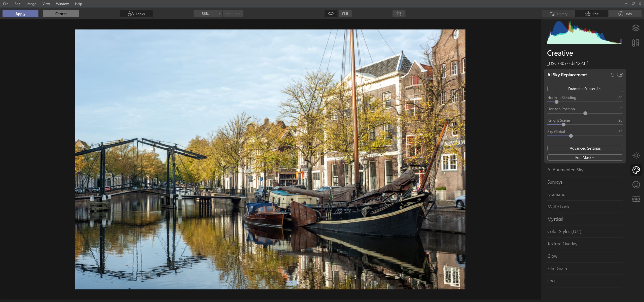Open the Canvas tools panel

point(636,43)
